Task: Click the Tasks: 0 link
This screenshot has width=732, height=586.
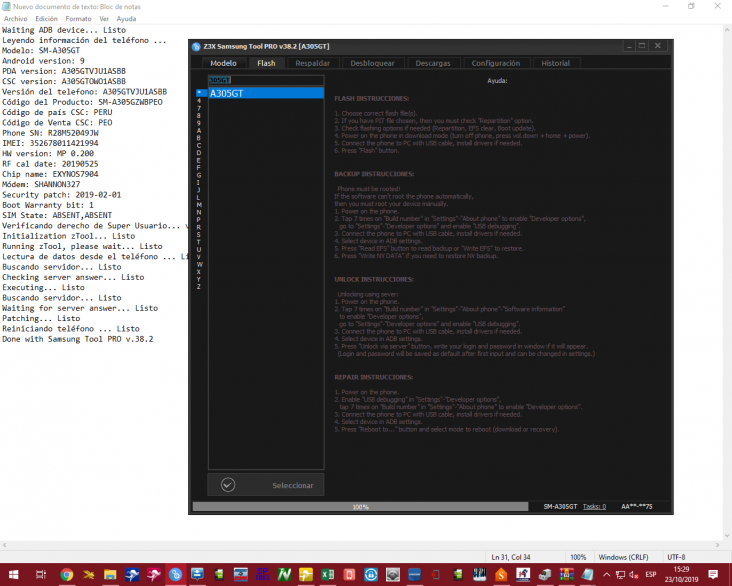Action: (594, 507)
